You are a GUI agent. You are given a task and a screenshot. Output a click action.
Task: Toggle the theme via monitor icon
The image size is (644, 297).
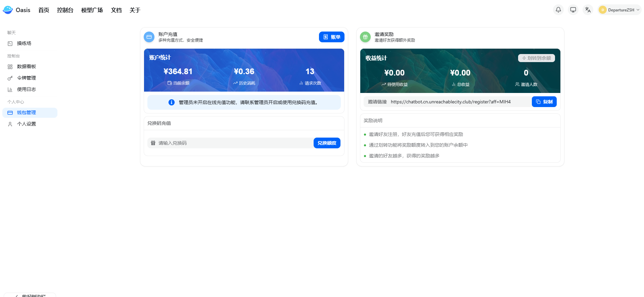(x=573, y=10)
